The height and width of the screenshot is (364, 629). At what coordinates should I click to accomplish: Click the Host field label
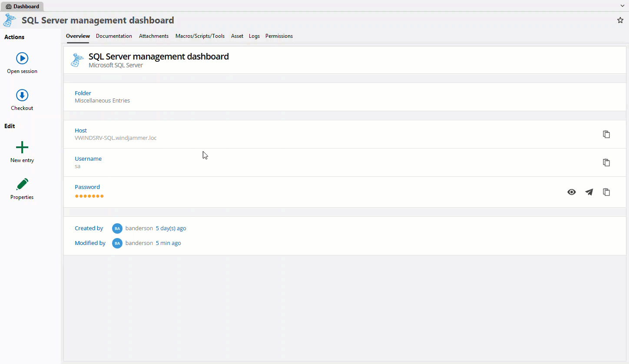pyautogui.click(x=81, y=130)
